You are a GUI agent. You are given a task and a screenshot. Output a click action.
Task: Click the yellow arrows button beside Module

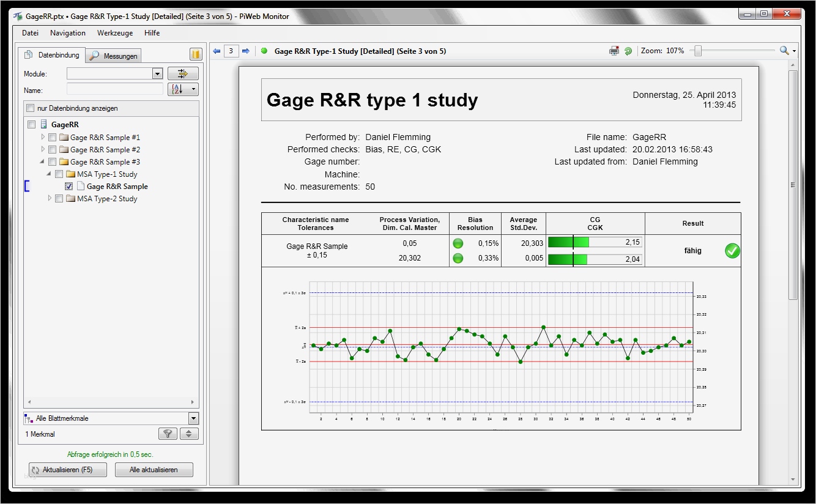pos(183,74)
